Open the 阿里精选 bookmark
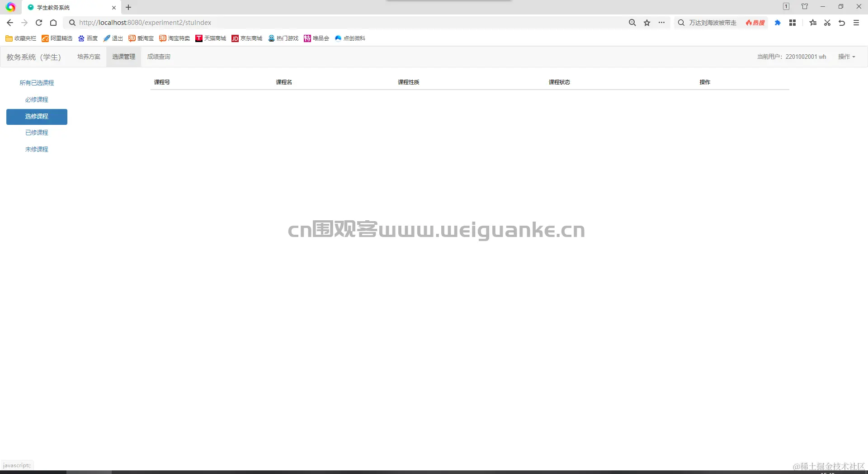The width and height of the screenshot is (868, 474). (57, 38)
